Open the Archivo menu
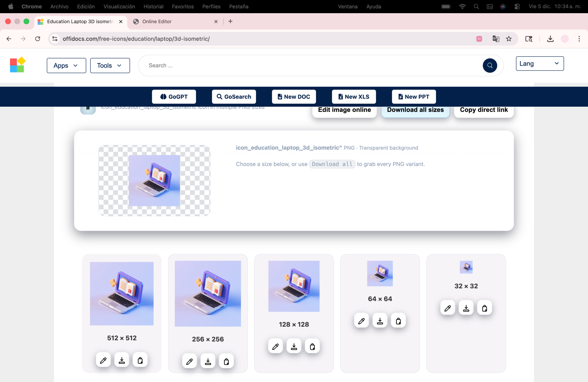 (x=59, y=6)
